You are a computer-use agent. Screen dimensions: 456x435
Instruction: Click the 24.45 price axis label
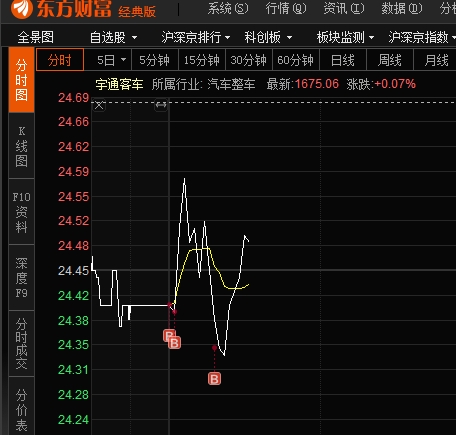pyautogui.click(x=74, y=271)
